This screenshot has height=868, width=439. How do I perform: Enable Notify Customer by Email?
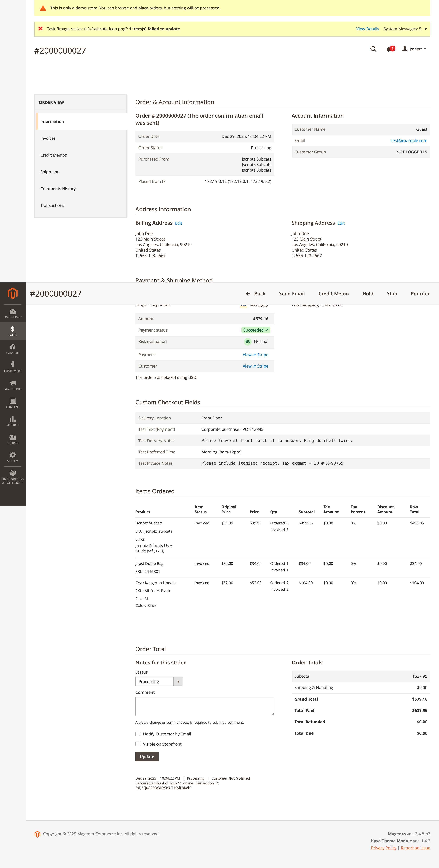coord(138,734)
